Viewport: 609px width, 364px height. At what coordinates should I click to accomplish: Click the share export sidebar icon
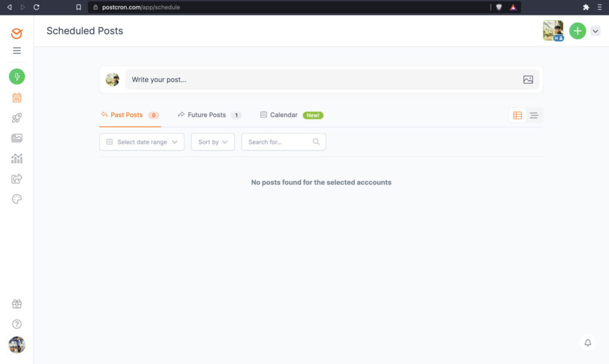(x=17, y=178)
